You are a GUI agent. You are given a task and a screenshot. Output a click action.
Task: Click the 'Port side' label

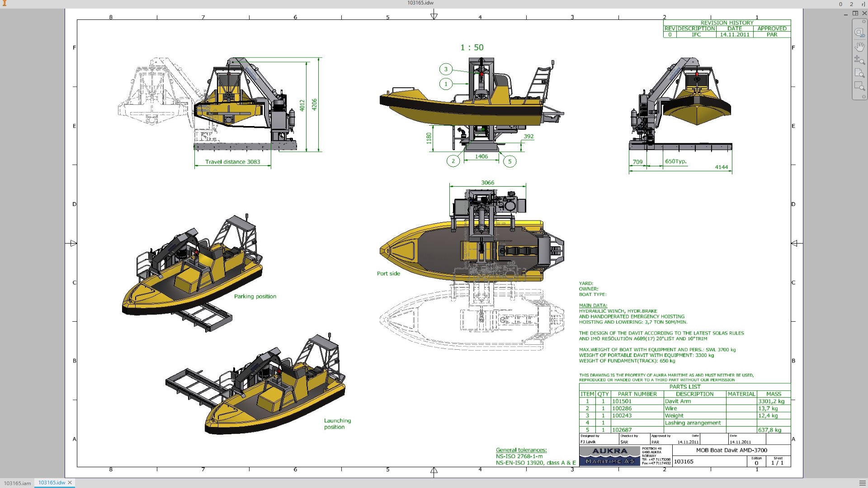pyautogui.click(x=388, y=273)
